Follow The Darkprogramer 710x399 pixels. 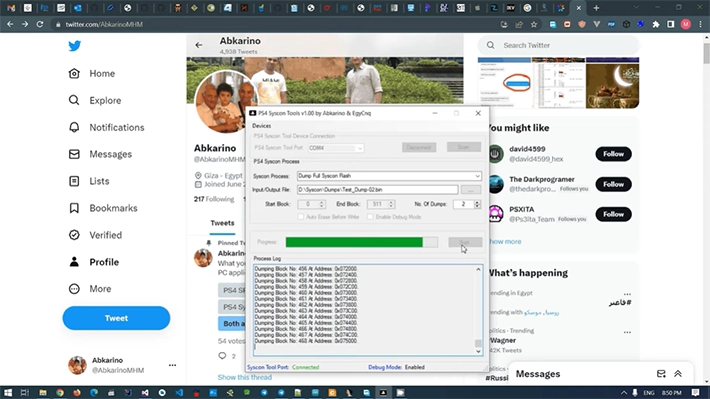tap(613, 184)
